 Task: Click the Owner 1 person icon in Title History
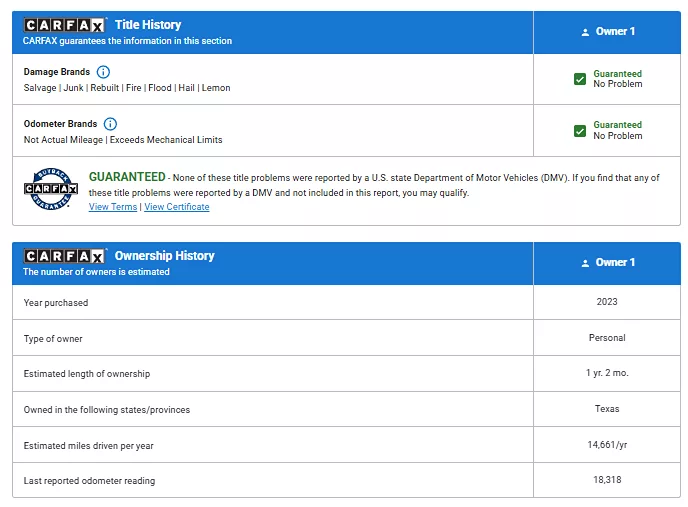585,32
